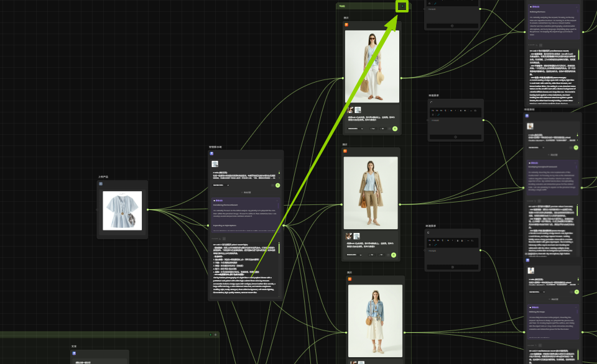Screen dimensions: 597x364
Task: Click the blue text icon on the prompt node
Action: tap(211, 153)
